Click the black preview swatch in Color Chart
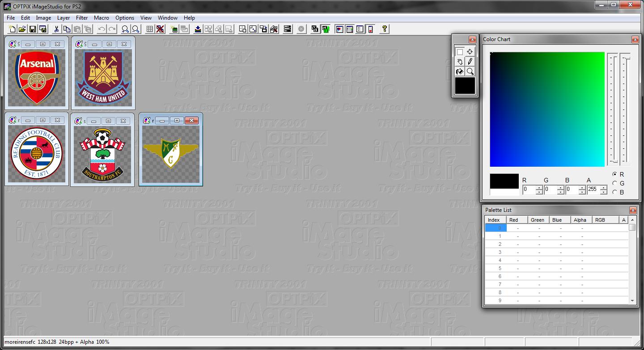 tap(504, 181)
